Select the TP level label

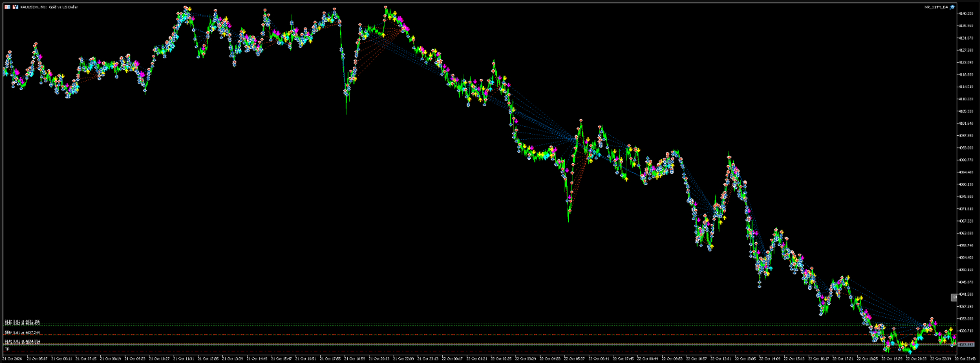[7, 349]
